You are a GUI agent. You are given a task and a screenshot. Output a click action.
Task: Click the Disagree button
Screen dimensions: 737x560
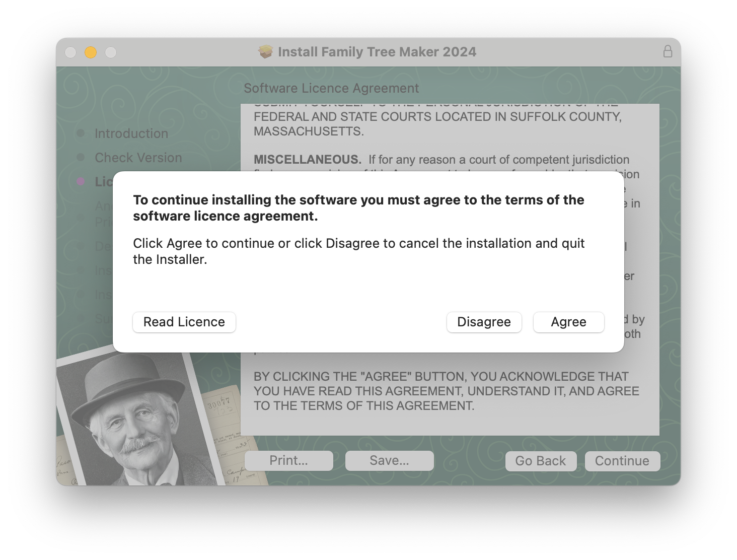point(484,322)
